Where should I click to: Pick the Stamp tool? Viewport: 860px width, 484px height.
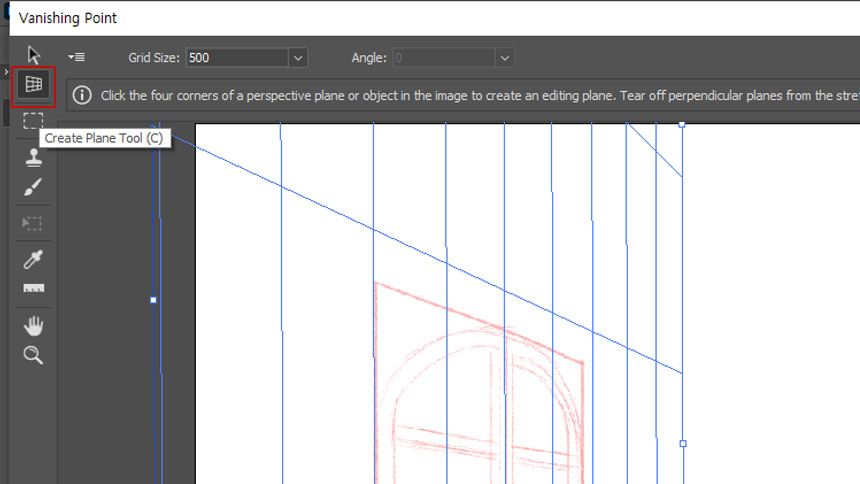[33, 157]
